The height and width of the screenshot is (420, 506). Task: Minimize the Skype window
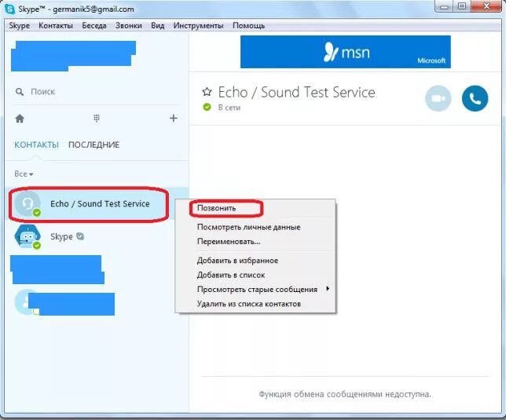pos(445,6)
